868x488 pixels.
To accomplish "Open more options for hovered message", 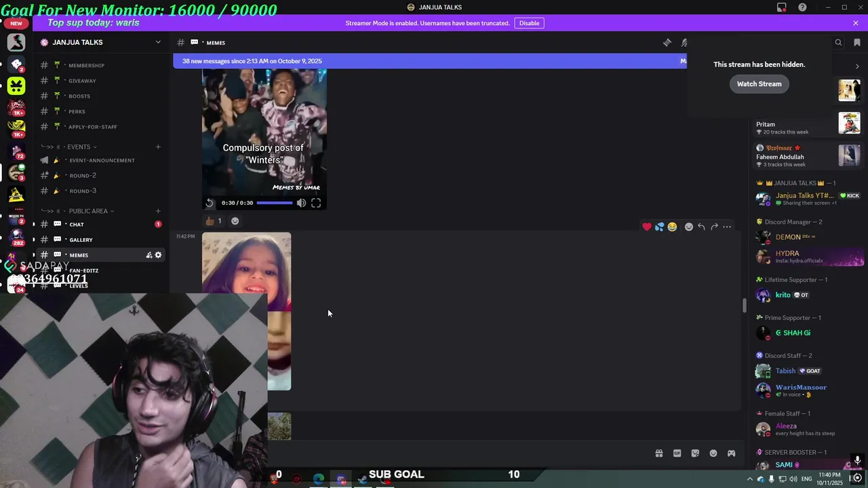I will coord(727,227).
